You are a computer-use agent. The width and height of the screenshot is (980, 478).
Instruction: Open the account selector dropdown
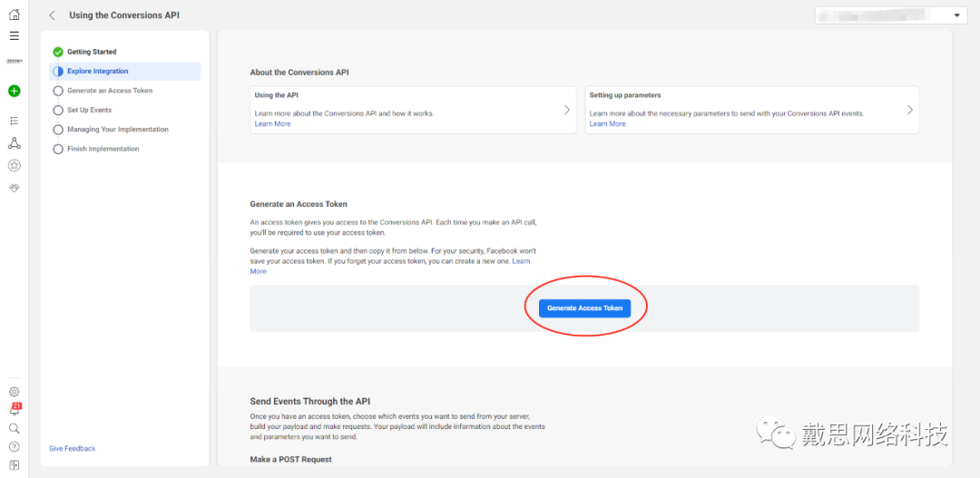pyautogui.click(x=889, y=15)
